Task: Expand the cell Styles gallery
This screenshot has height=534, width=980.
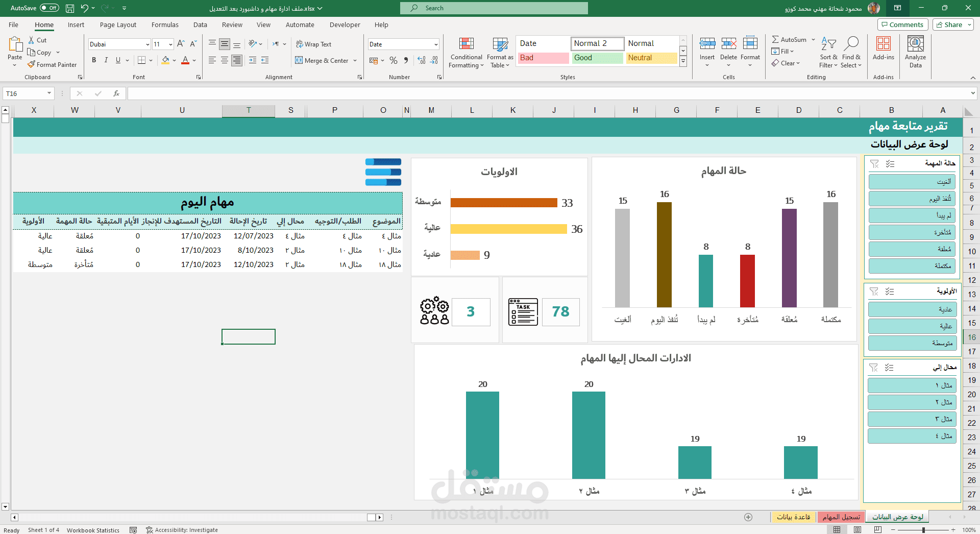Action: pyautogui.click(x=683, y=62)
